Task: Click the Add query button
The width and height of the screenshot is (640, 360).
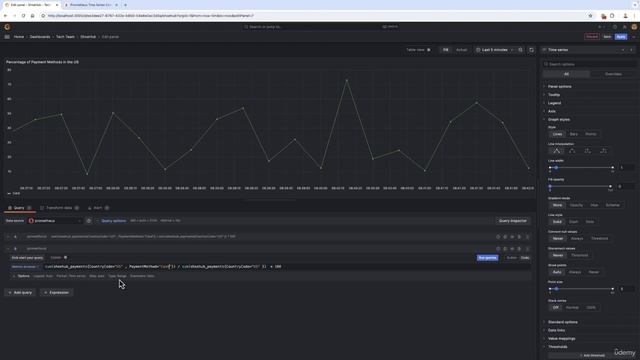Action: [20, 293]
